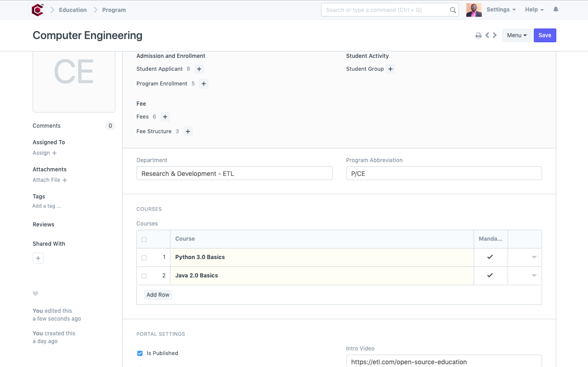Image resolution: width=588 pixels, height=367 pixels.
Task: Click the Save button
Action: coord(545,35)
